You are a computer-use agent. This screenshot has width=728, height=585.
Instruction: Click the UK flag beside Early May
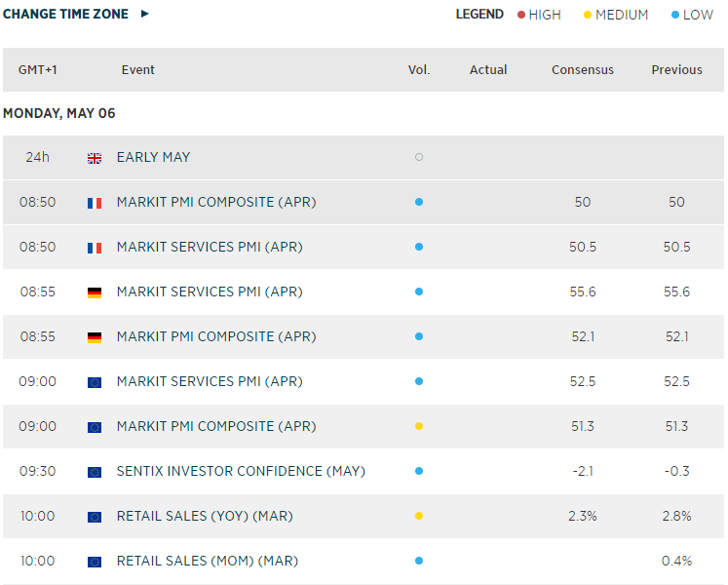[95, 158]
